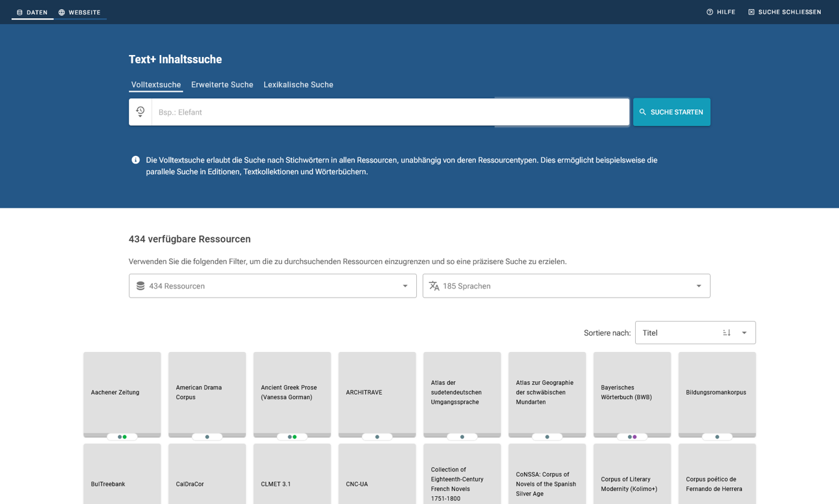
Task: Click indicator dot on Atlas zur Geographie card
Action: coord(547,437)
